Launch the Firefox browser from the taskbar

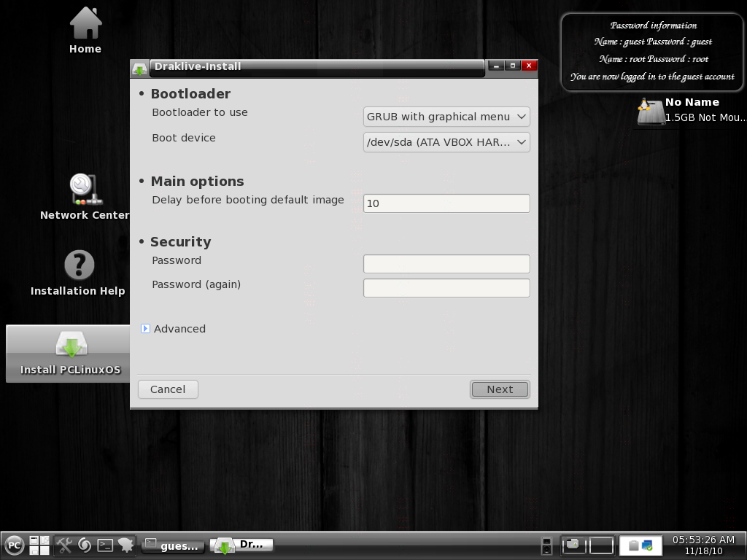[83, 545]
